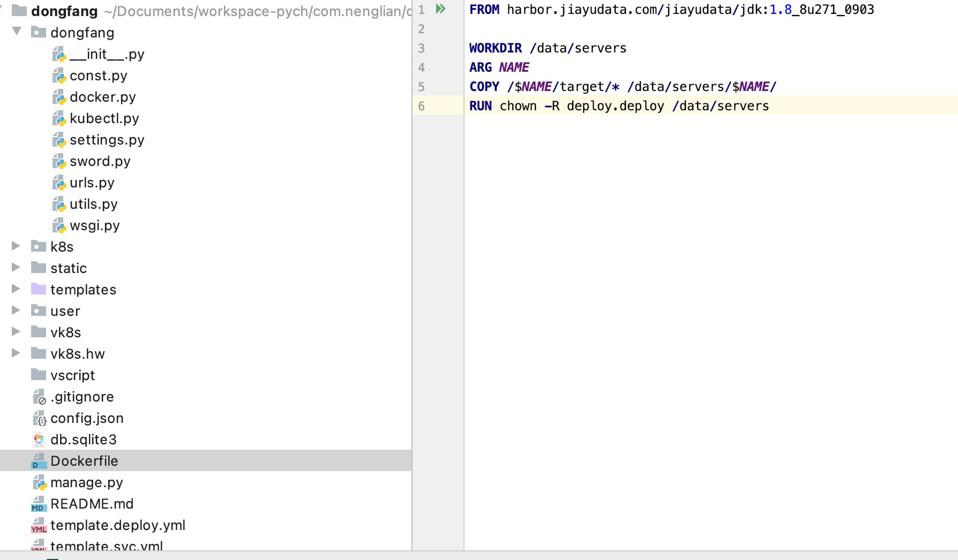
Task: Click the k8s folder icon
Action: click(x=39, y=246)
